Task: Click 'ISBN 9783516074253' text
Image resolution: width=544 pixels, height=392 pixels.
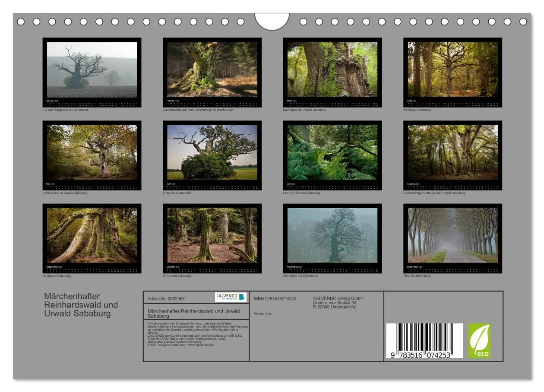Action: coord(275,299)
